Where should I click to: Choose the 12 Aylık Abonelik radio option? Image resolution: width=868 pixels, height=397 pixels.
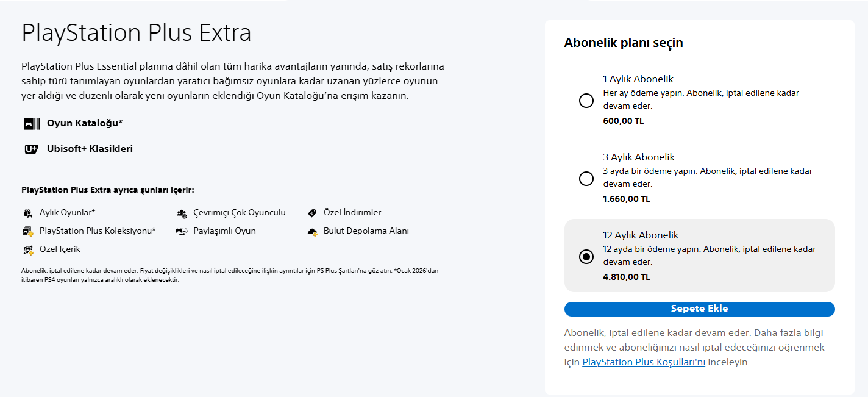pyautogui.click(x=586, y=257)
